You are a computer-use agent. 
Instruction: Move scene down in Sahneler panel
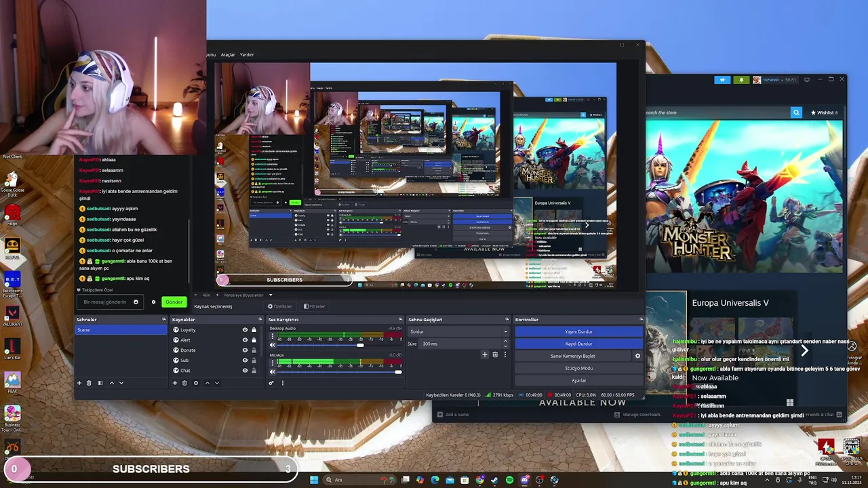[x=121, y=383]
